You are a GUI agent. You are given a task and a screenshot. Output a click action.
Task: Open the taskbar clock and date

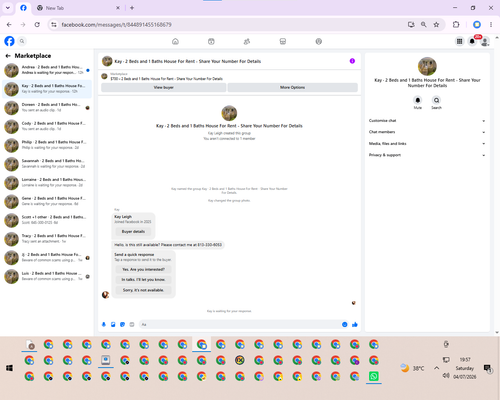point(465,368)
